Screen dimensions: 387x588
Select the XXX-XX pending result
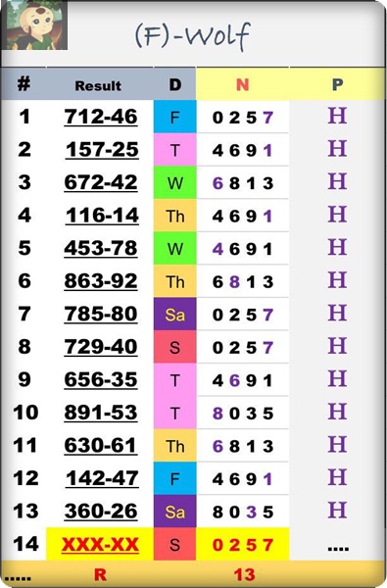coord(100,544)
